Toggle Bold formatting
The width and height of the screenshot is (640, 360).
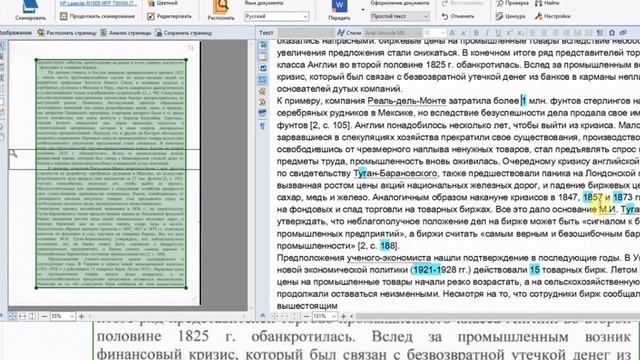coord(476,33)
